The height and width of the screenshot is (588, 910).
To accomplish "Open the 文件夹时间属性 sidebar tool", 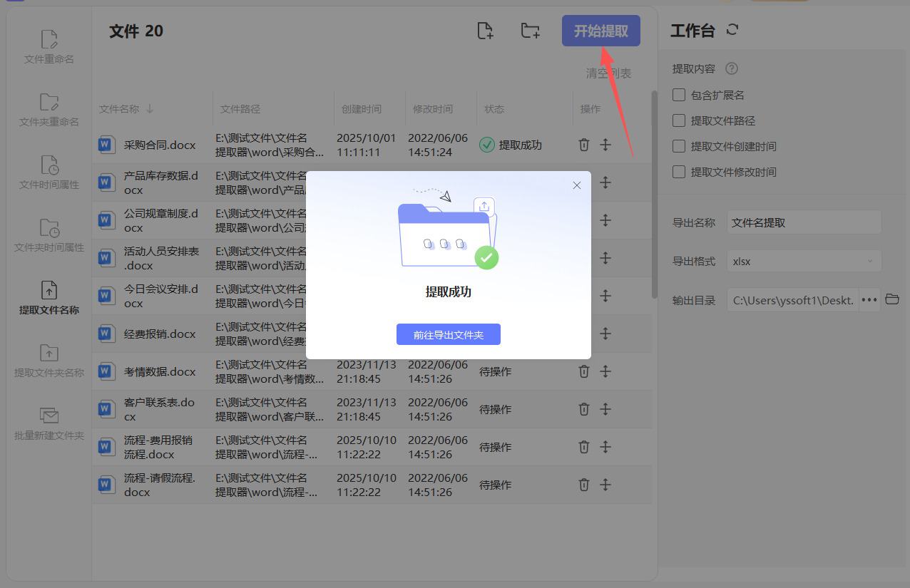I will pos(48,236).
